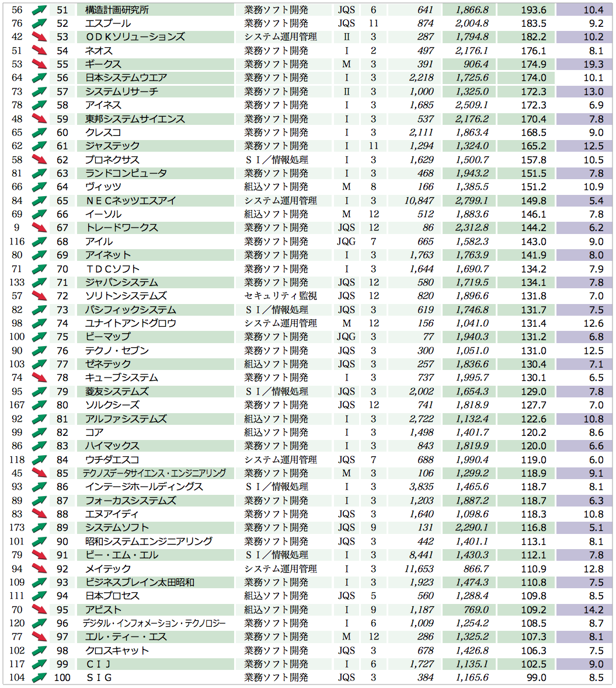This screenshot has width=616, height=688.
Task: Click value 2,509.1 in アイネス row
Action: 472,105
